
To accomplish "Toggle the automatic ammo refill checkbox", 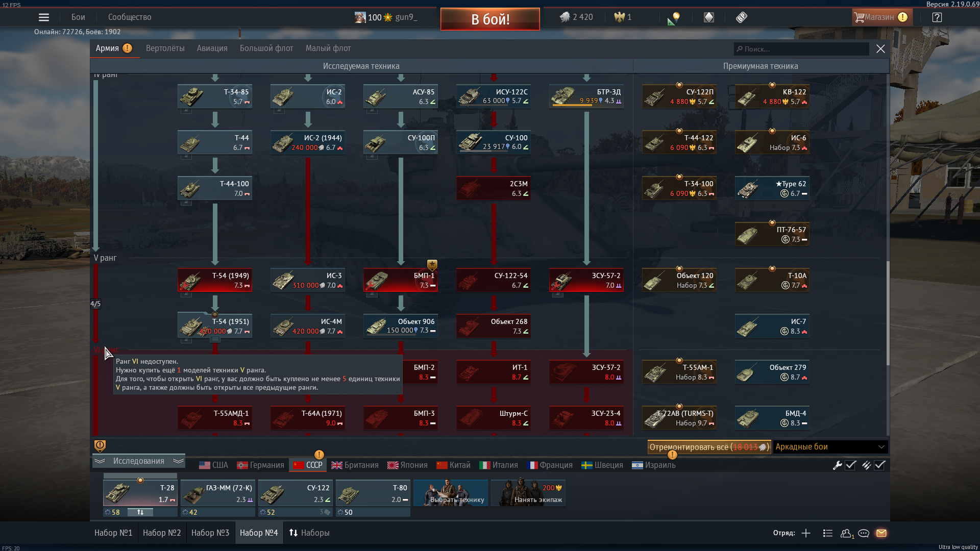I will pyautogui.click(x=879, y=465).
